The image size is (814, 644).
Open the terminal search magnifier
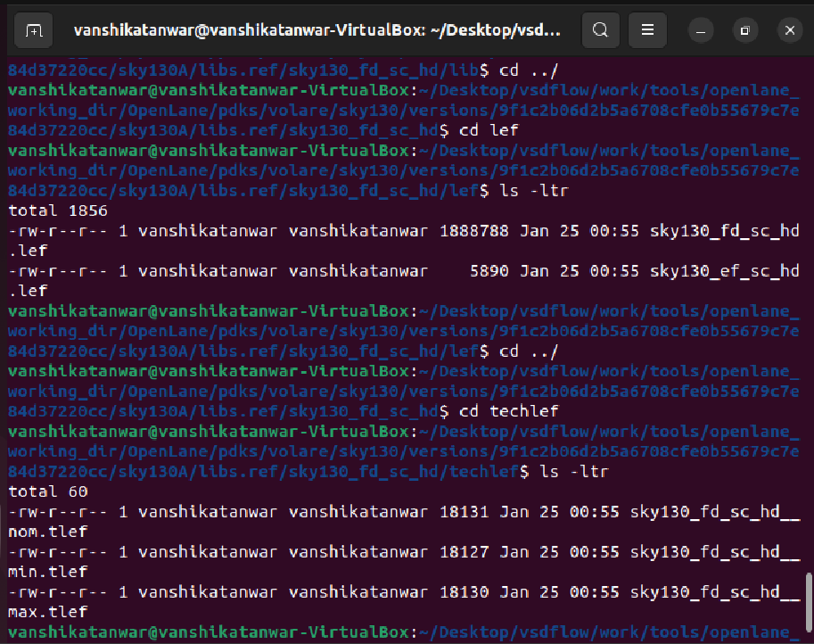[x=599, y=29]
